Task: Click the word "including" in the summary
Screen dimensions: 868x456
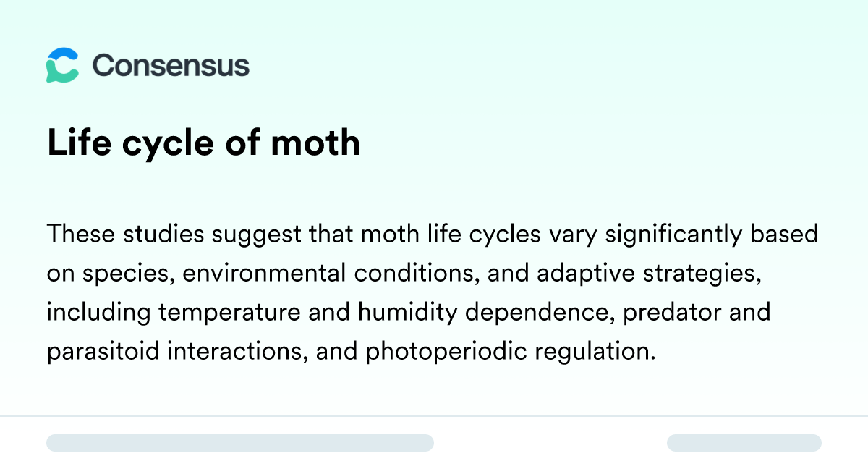Action: pos(98,313)
